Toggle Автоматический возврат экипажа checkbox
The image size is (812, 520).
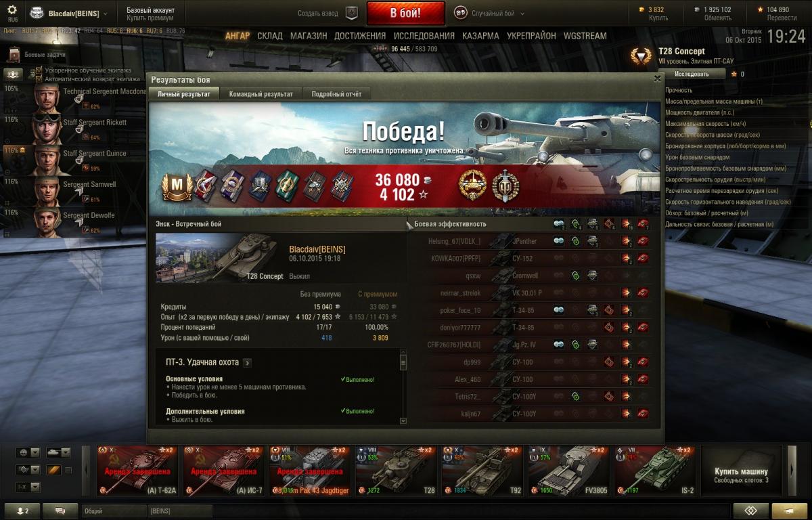point(39,79)
